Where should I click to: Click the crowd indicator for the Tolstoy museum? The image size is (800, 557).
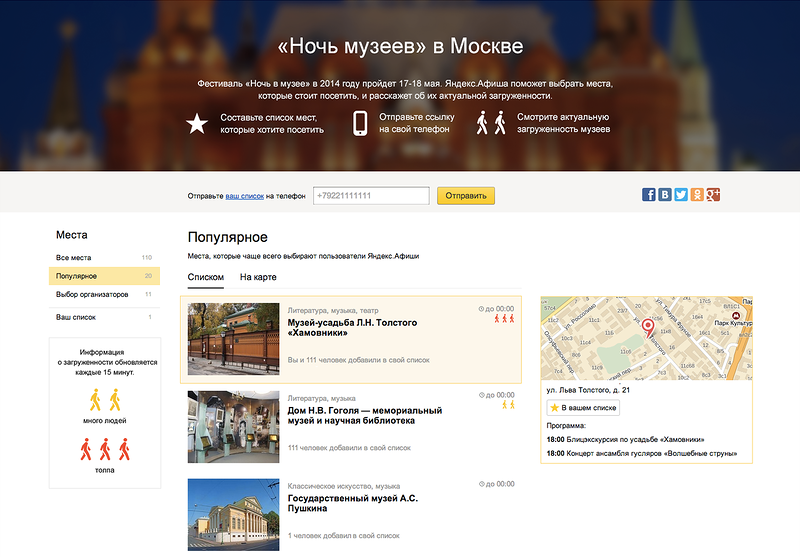click(x=504, y=319)
